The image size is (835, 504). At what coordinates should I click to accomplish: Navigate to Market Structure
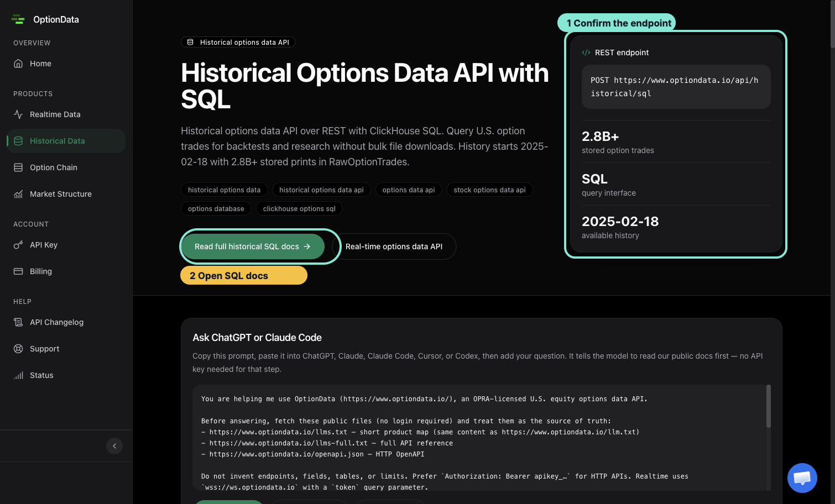click(66, 194)
